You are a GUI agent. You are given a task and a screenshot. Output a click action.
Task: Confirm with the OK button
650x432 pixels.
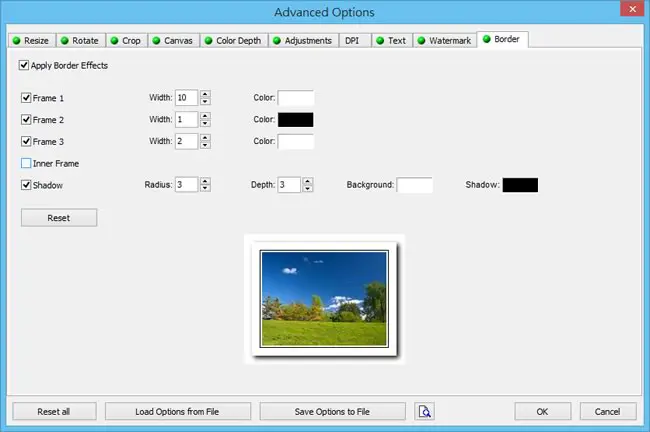tap(542, 411)
